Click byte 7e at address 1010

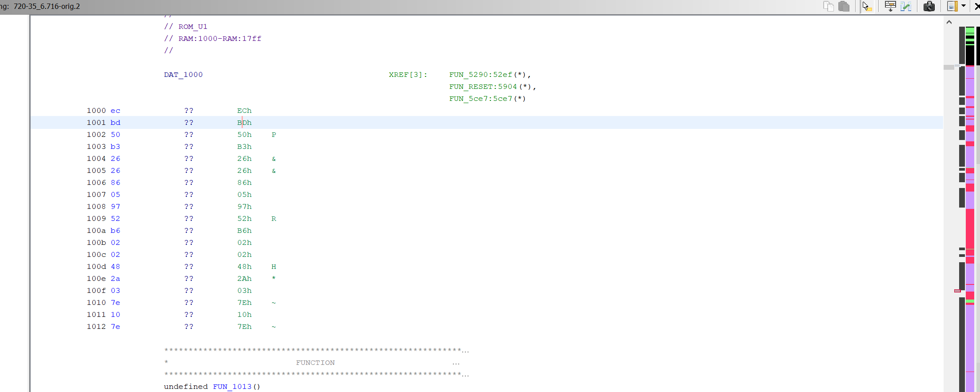[x=115, y=303]
